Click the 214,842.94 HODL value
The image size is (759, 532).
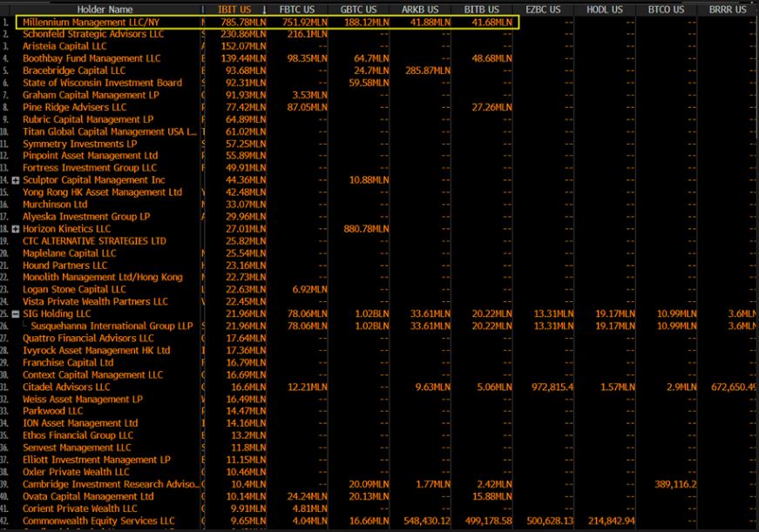(x=612, y=521)
